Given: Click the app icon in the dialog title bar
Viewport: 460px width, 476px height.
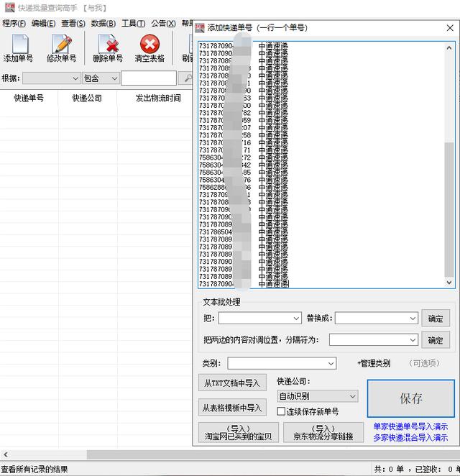Looking at the screenshot, I should (200, 27).
